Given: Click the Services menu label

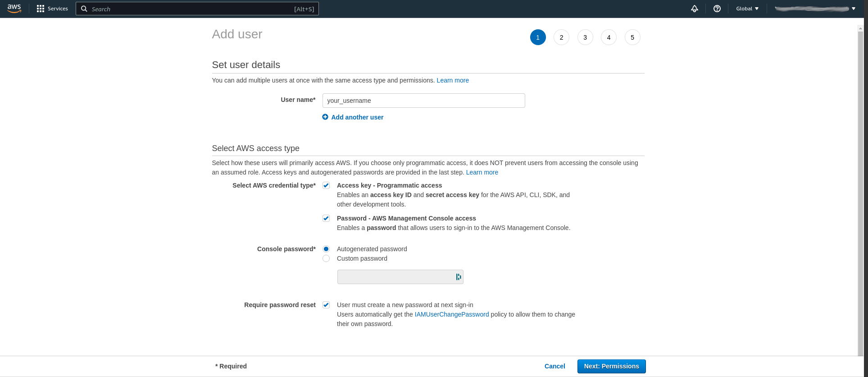Looking at the screenshot, I should (58, 9).
